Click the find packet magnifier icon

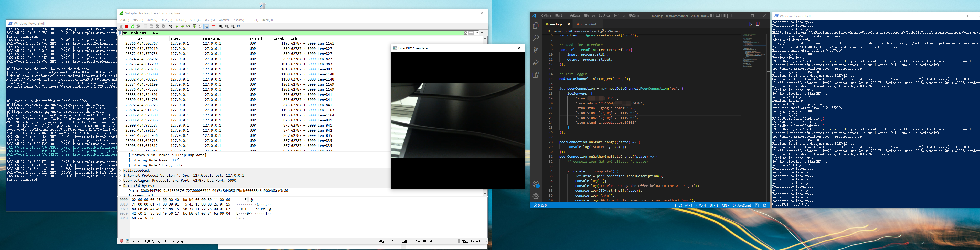point(171,27)
